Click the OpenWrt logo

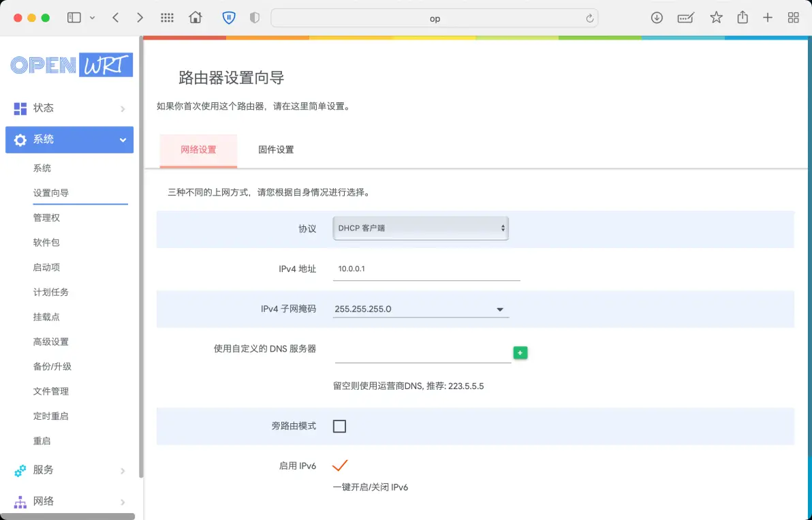[x=72, y=65]
